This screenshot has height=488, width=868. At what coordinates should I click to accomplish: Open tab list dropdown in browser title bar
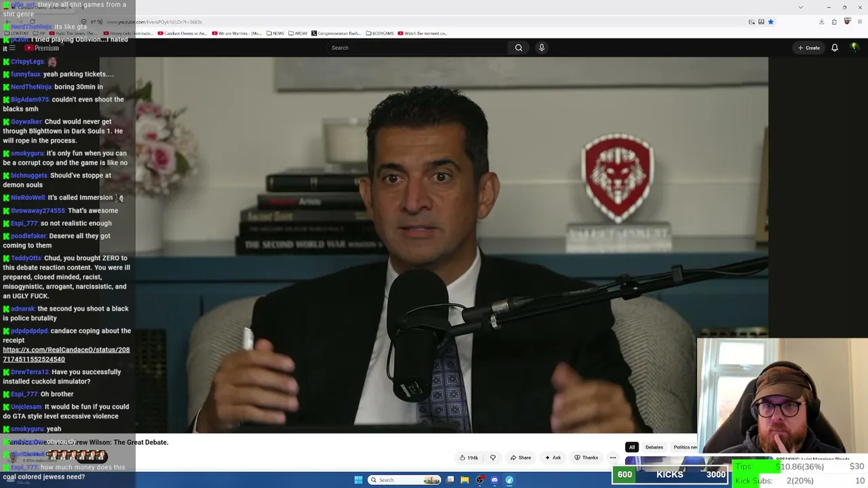click(x=801, y=7)
